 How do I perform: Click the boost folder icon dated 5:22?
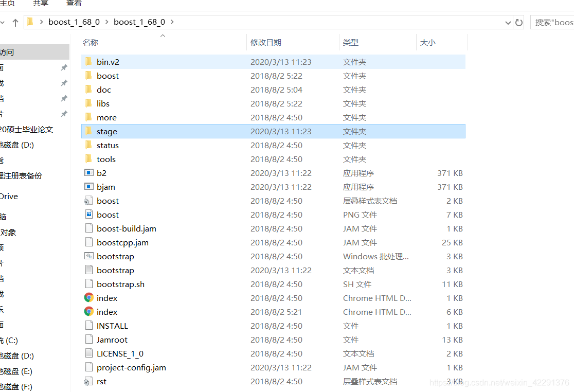[x=88, y=76]
